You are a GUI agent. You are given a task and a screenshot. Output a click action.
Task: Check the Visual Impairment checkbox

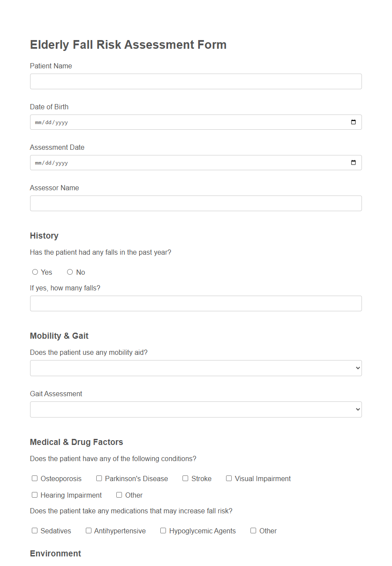point(229,478)
